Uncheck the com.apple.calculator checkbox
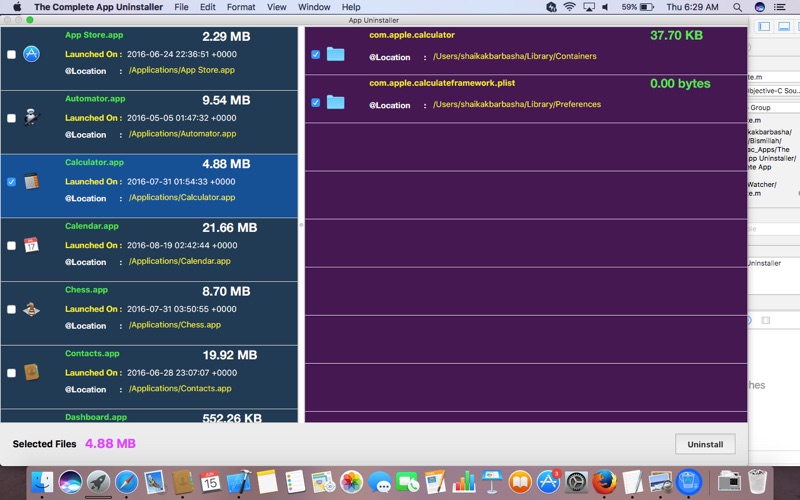The height and width of the screenshot is (500, 800). coord(315,54)
